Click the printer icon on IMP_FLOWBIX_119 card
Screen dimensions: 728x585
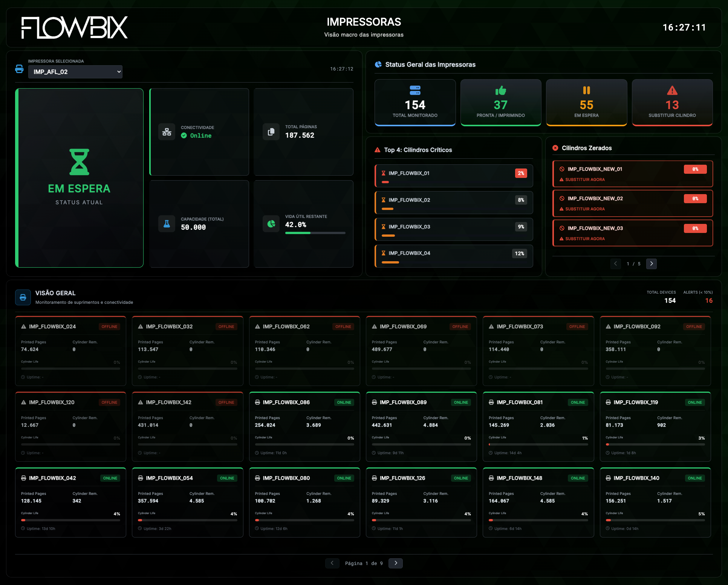tap(608, 403)
